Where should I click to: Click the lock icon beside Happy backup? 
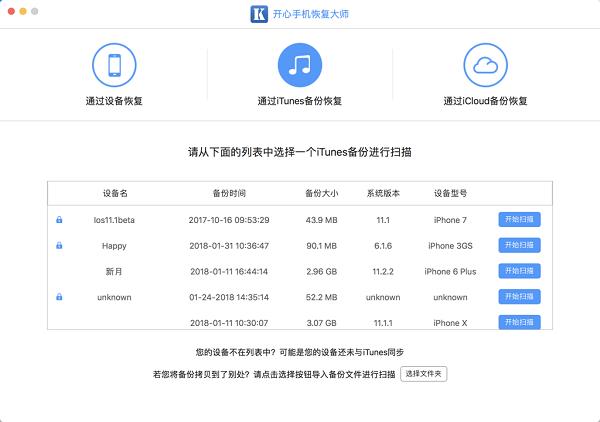click(x=60, y=245)
